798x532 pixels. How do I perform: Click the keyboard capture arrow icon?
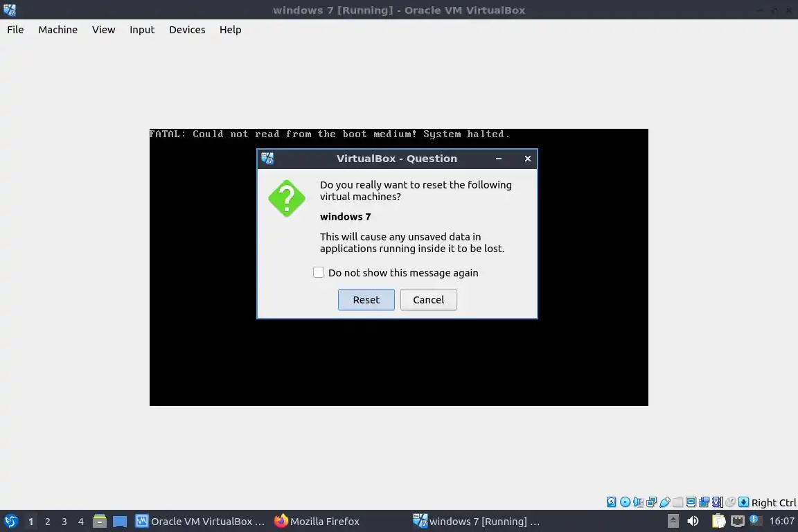[743, 502]
